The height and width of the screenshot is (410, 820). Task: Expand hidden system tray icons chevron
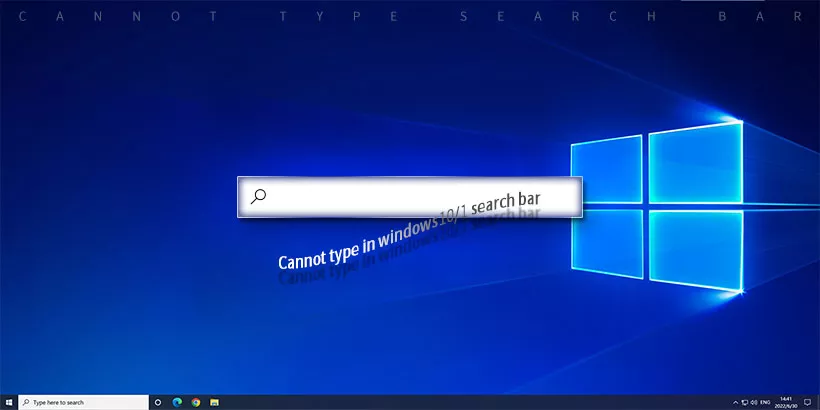(735, 403)
